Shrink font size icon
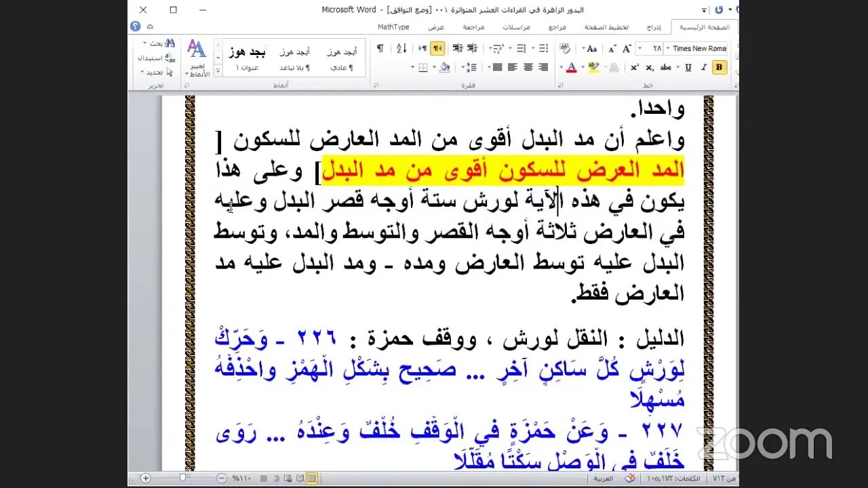Screen dimensions: 868x488 [x=612, y=48]
